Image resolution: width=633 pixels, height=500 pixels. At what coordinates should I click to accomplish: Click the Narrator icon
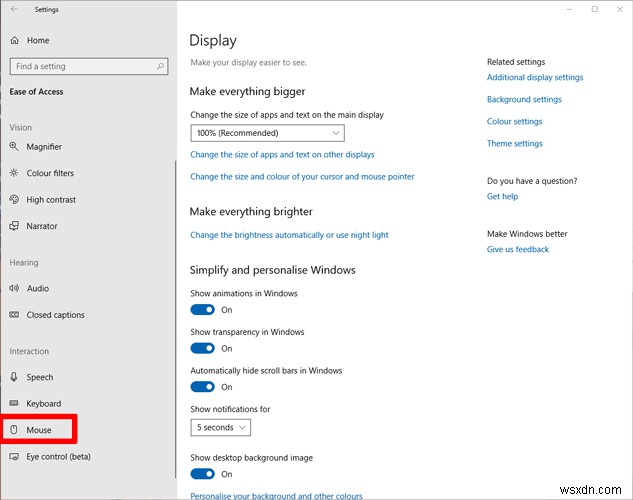14,226
